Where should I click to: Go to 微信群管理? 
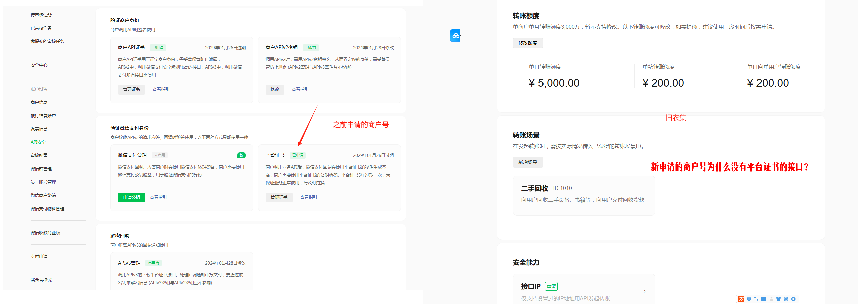(41, 169)
